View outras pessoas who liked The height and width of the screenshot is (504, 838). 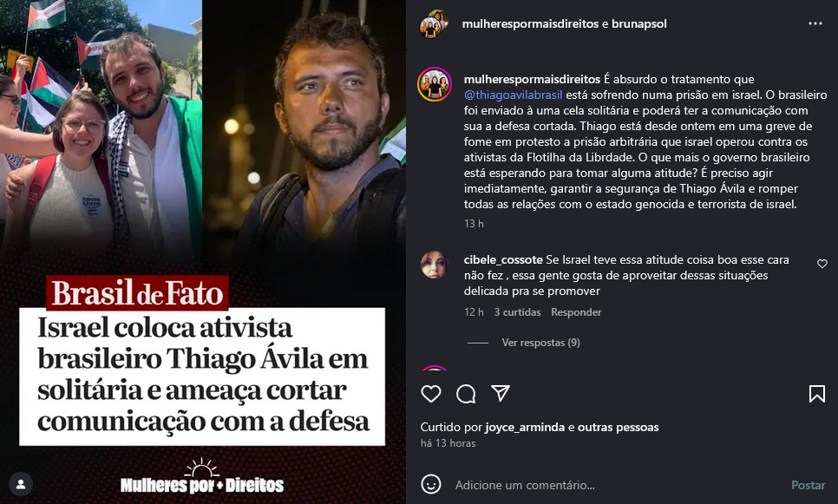[x=618, y=427]
